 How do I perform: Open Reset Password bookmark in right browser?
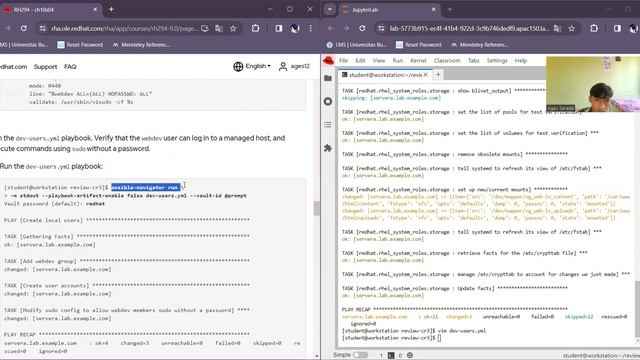(x=419, y=44)
